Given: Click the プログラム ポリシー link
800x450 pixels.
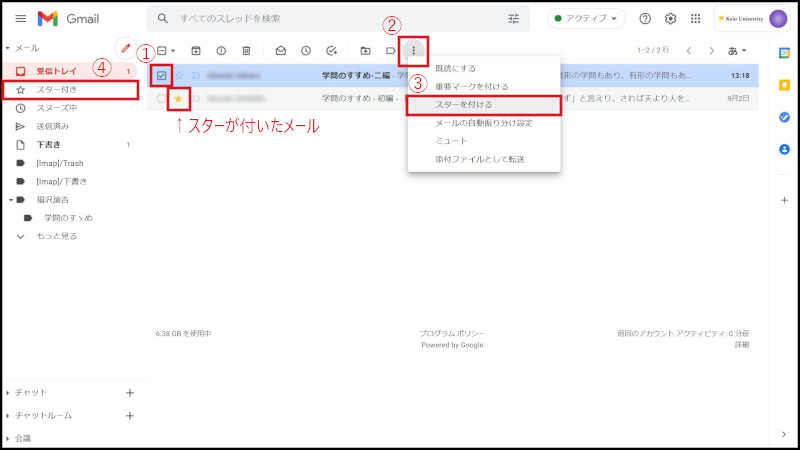Looking at the screenshot, I should click(x=452, y=333).
